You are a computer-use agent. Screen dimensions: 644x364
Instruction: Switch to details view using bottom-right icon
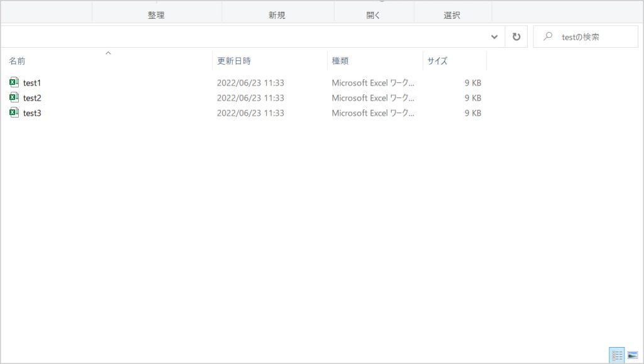[x=617, y=355]
